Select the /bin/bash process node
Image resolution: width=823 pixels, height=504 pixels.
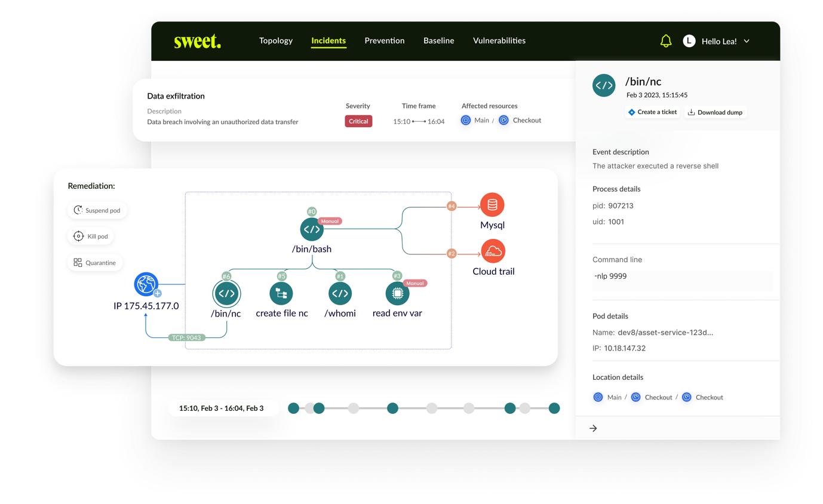click(x=312, y=229)
